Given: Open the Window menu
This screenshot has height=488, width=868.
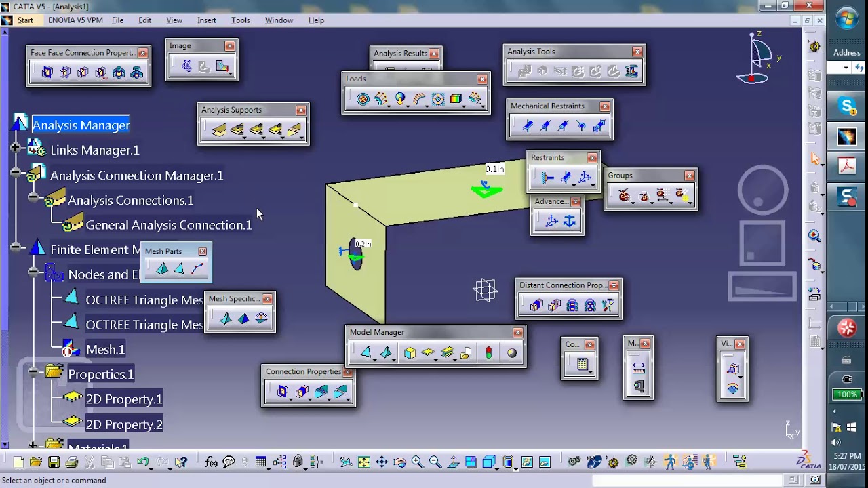Looking at the screenshot, I should pyautogui.click(x=279, y=20).
